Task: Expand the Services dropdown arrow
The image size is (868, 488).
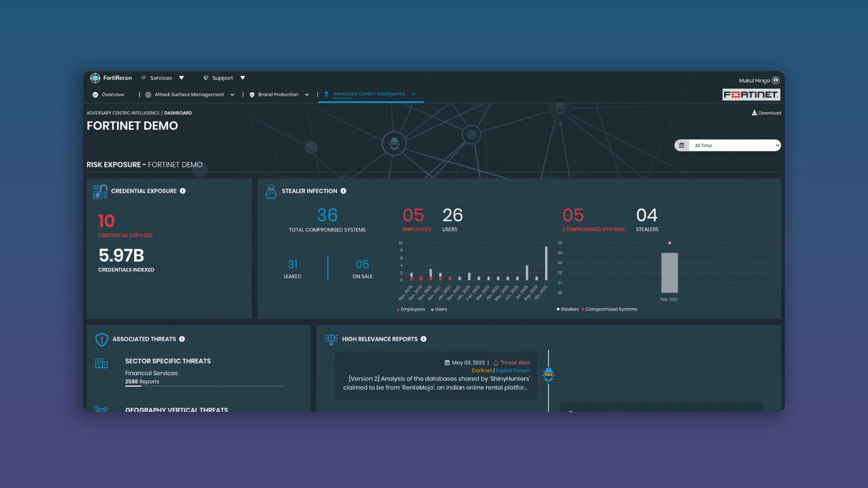Action: pyautogui.click(x=181, y=78)
